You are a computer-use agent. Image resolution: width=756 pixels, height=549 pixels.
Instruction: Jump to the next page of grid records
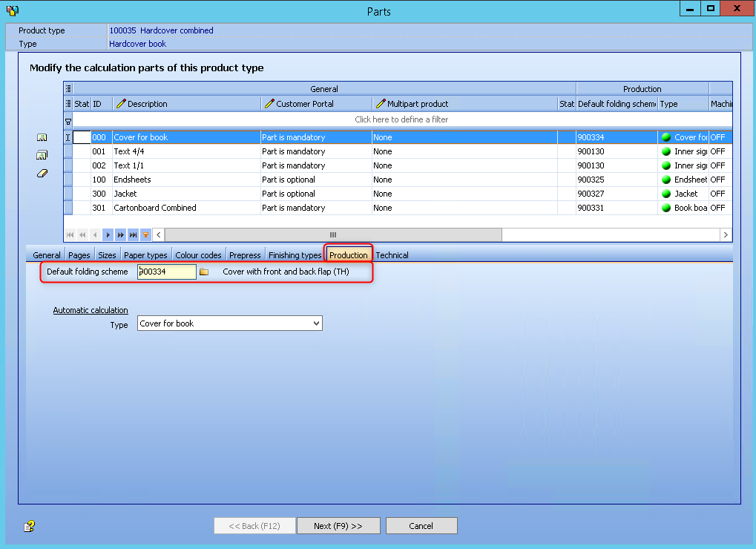coord(120,234)
